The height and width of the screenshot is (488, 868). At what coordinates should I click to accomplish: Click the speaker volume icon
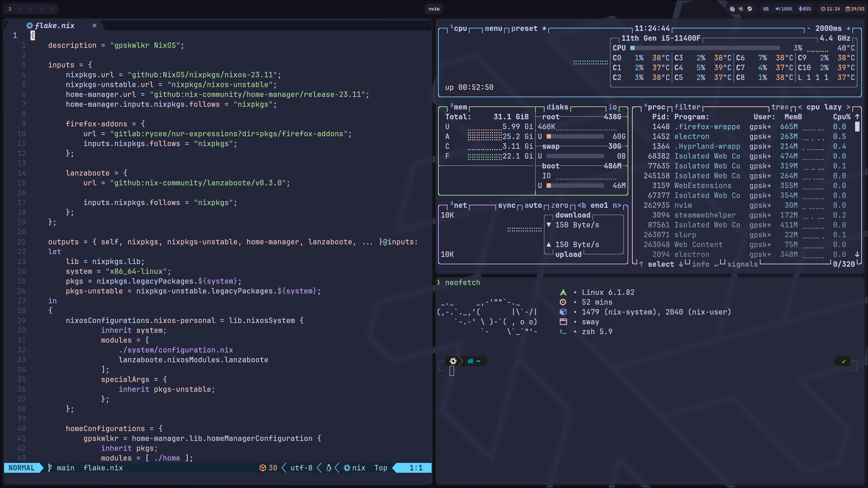[777, 9]
